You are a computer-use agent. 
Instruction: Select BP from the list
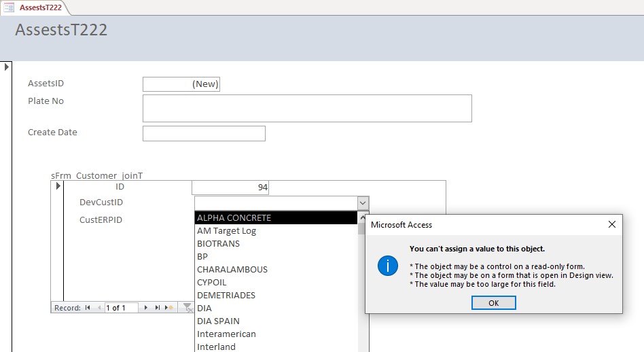(276, 256)
